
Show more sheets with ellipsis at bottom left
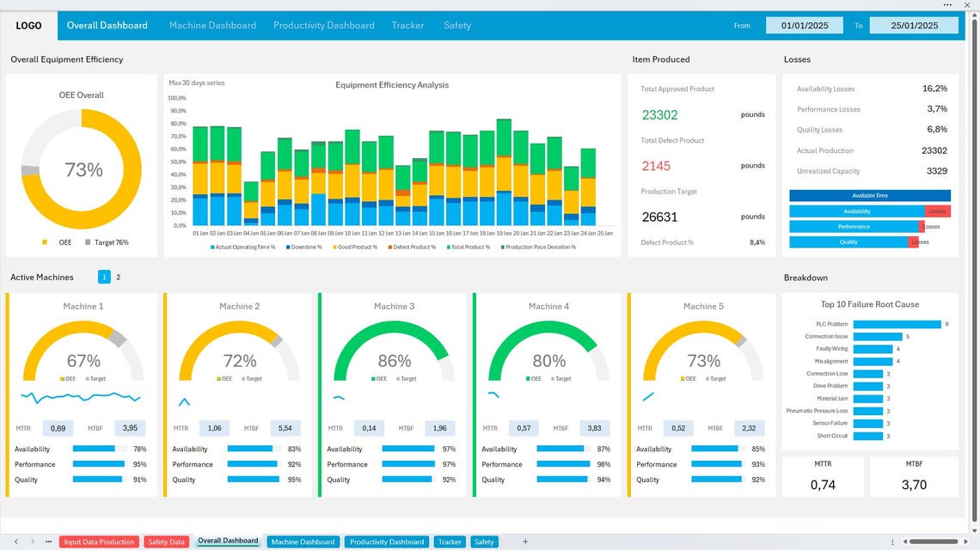click(x=49, y=542)
